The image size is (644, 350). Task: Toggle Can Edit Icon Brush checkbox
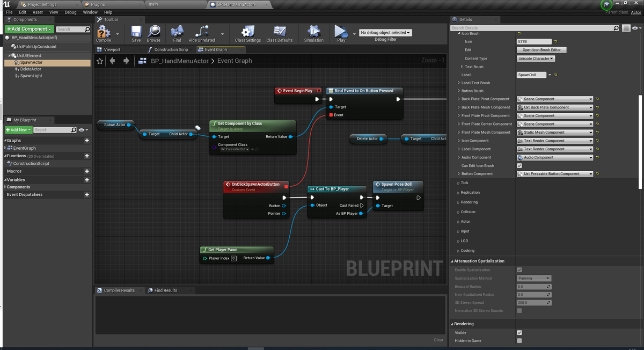pos(519,166)
